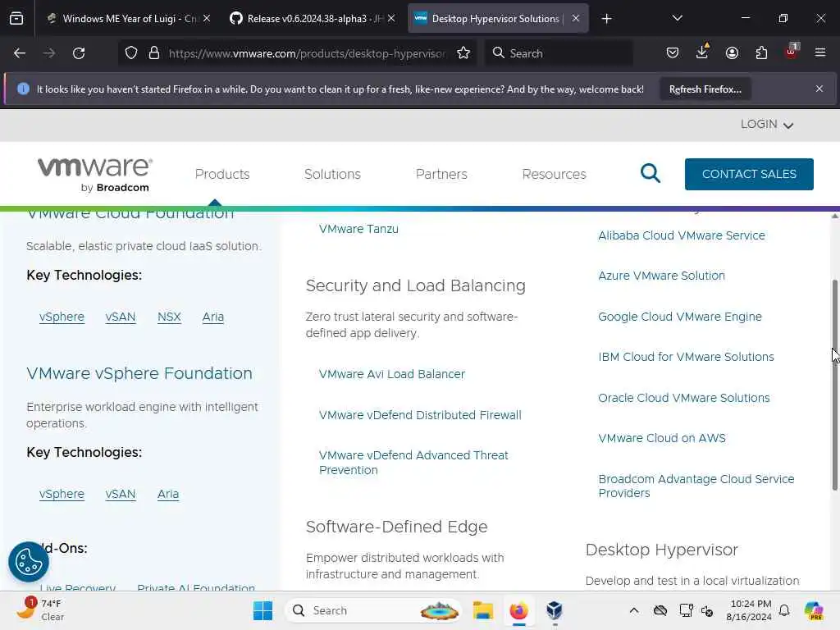Click the Refresh Firefox button
This screenshot has width=840, height=630.
tap(705, 89)
